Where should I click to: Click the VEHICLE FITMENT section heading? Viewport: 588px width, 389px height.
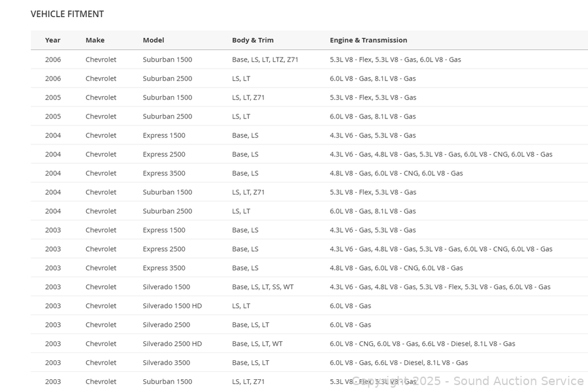(67, 14)
